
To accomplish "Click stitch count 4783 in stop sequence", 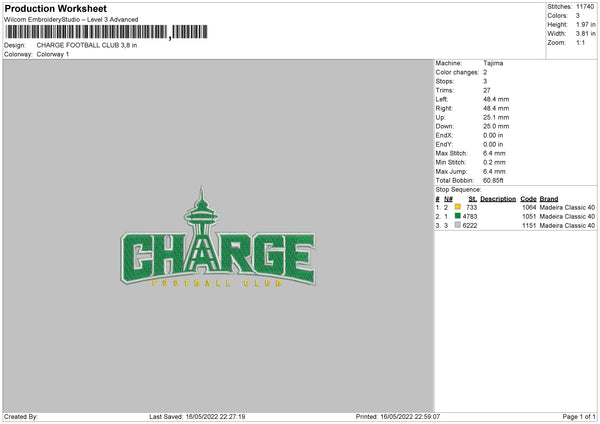I will point(470,217).
